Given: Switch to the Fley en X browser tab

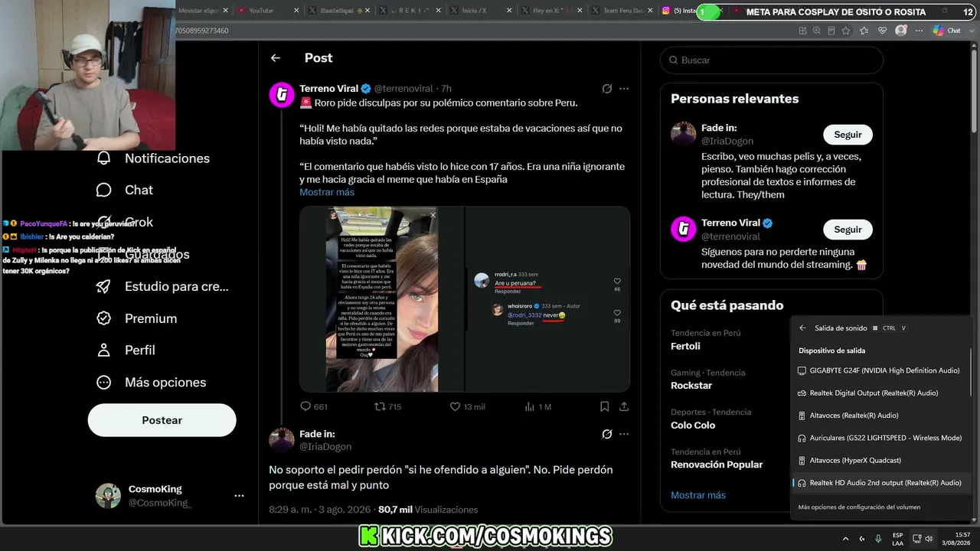Looking at the screenshot, I should tap(553, 11).
